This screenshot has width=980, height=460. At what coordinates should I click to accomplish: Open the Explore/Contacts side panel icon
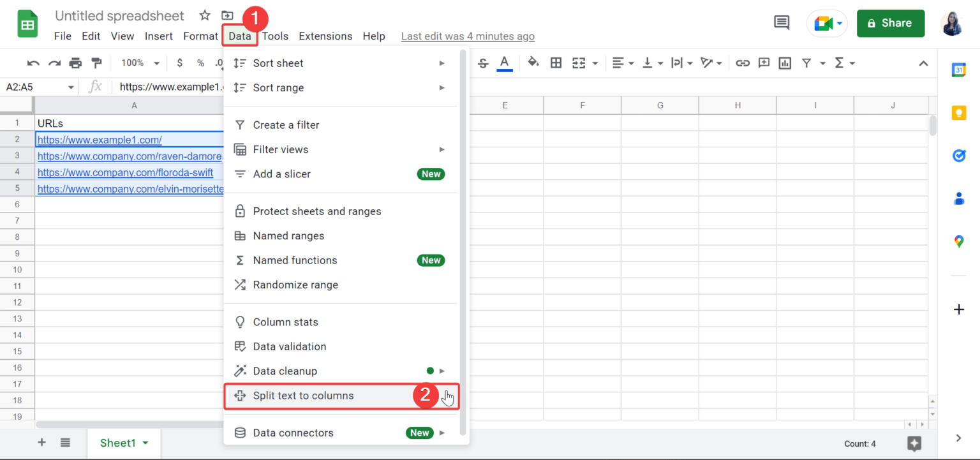(959, 198)
